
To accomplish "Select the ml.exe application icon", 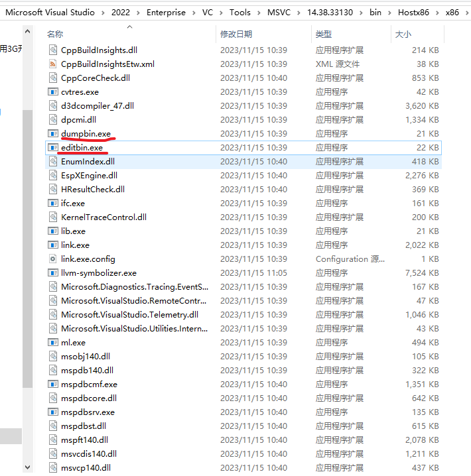I will coord(53,343).
